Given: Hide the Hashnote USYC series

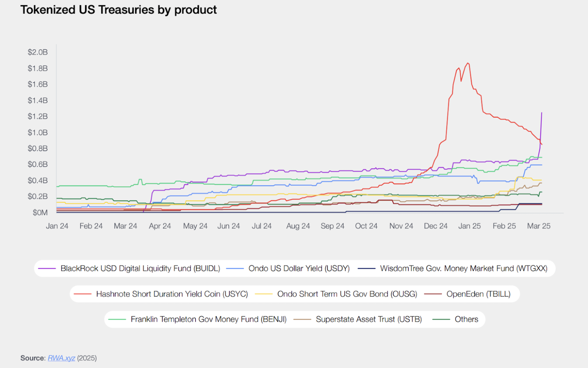Looking at the screenshot, I should point(172,294).
